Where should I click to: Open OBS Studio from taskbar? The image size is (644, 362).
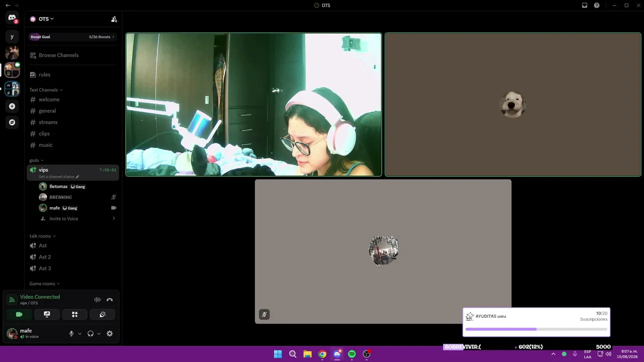[x=367, y=354]
